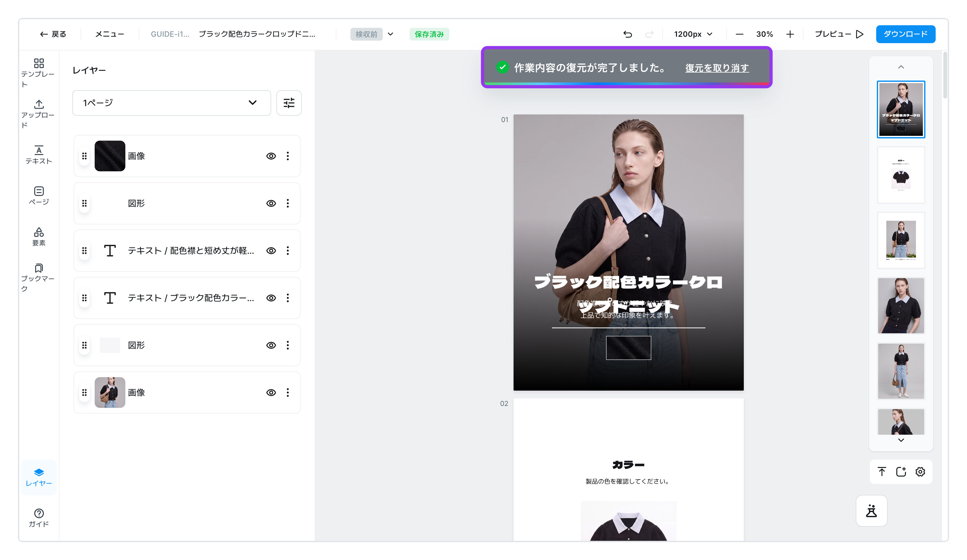The width and height of the screenshot is (967, 560).
Task: Open more options for top 画像 layer
Action: [x=287, y=156]
